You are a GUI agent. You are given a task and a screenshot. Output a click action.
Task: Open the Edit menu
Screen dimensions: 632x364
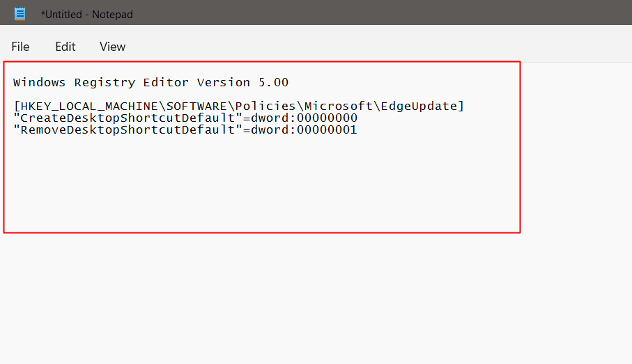click(65, 47)
